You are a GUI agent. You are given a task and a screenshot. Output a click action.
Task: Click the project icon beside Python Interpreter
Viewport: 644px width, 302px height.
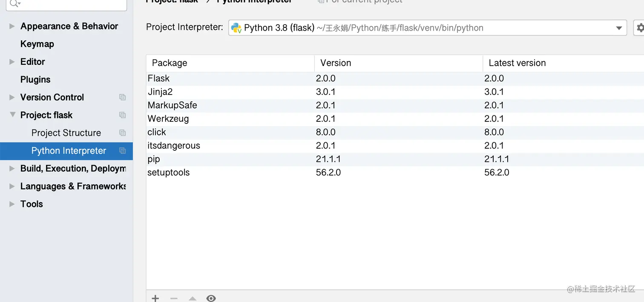122,151
